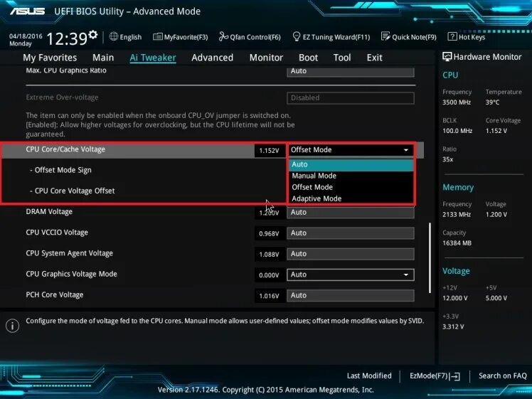
Task: Click the globe language icon
Action: (x=114, y=37)
